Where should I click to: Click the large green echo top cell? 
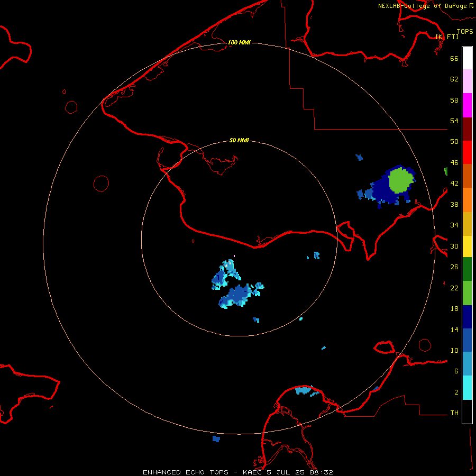click(x=401, y=181)
